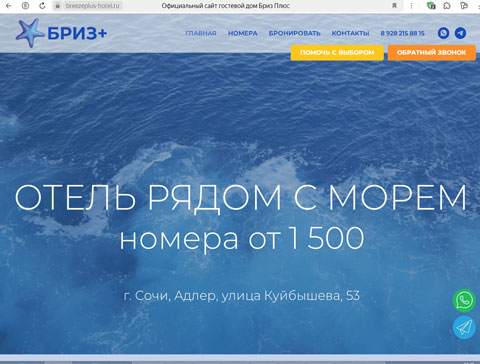Open the ГЛАВНАЯ menu item
The width and height of the screenshot is (480, 364).
[201, 33]
